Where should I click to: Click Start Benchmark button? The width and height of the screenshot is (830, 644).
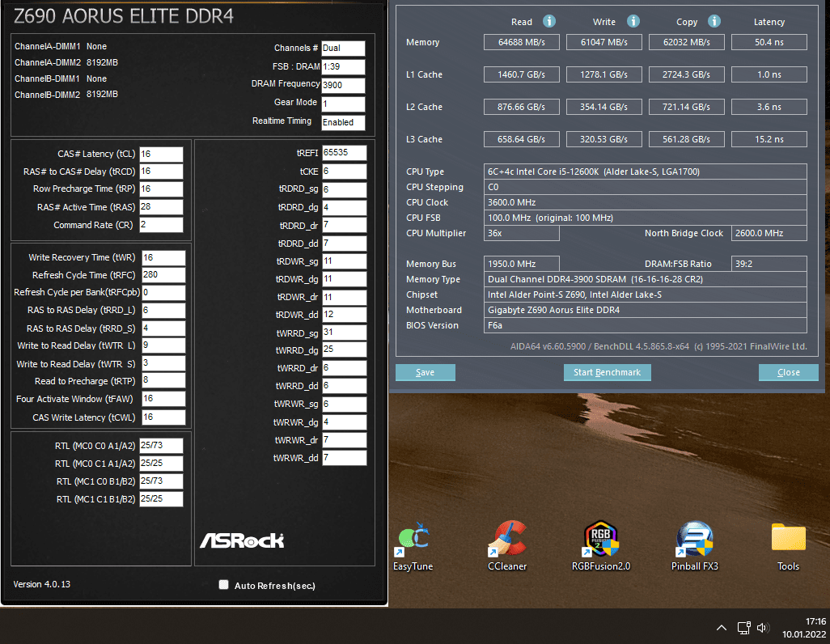(608, 372)
